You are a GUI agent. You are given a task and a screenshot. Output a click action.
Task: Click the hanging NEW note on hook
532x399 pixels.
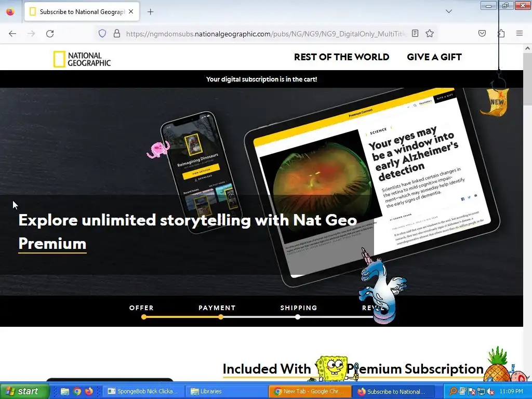(495, 101)
